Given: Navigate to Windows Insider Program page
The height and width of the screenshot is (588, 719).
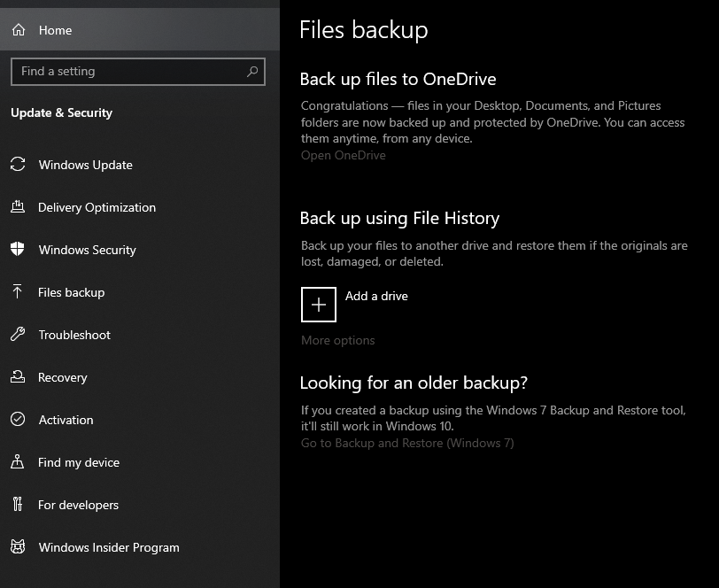Looking at the screenshot, I should [x=140, y=547].
